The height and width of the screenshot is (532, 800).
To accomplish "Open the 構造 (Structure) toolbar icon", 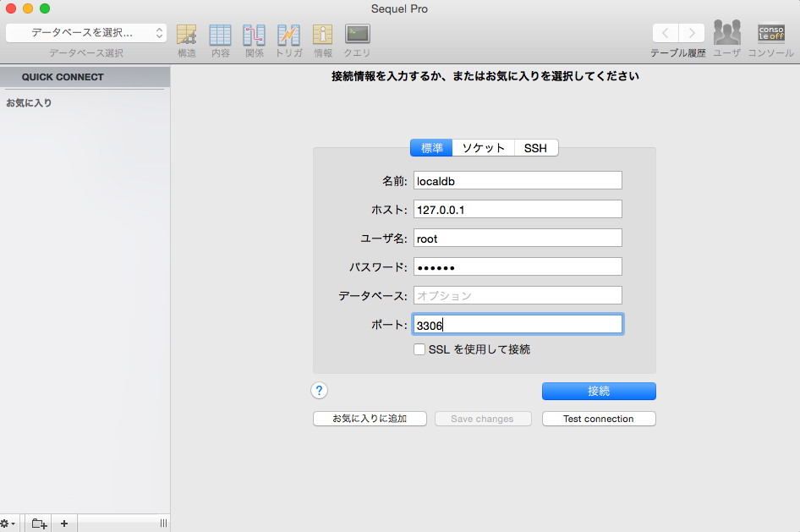I will [186, 35].
